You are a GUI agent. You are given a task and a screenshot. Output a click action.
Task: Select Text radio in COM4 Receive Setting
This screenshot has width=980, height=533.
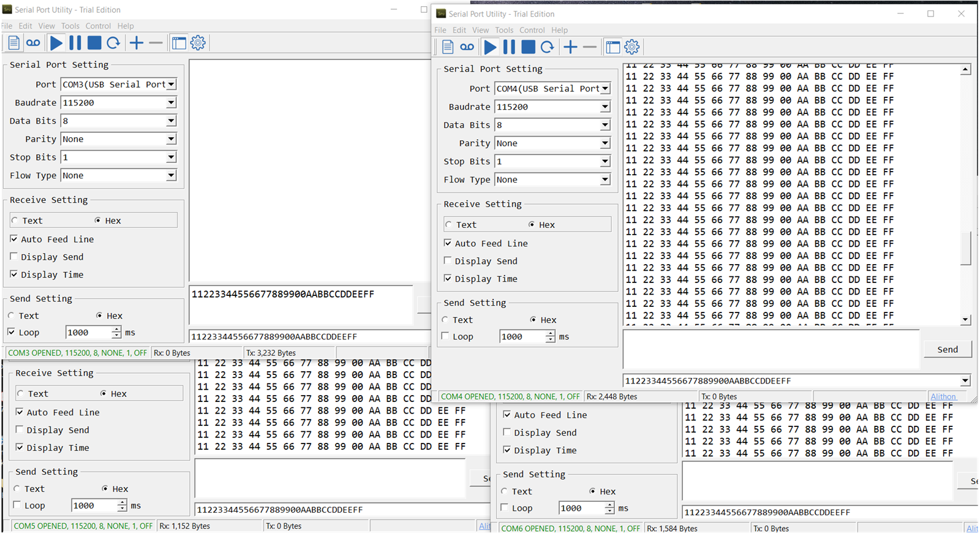(x=449, y=225)
